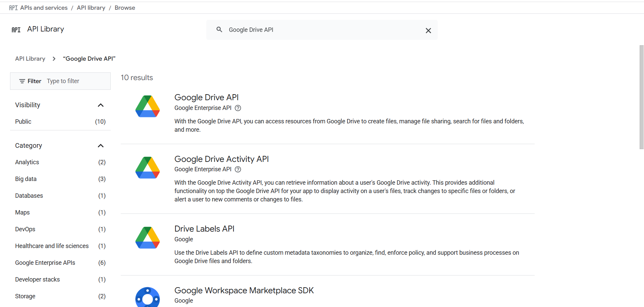Click the filter lines icon
Viewport: 644px width, 307px height.
[22, 81]
